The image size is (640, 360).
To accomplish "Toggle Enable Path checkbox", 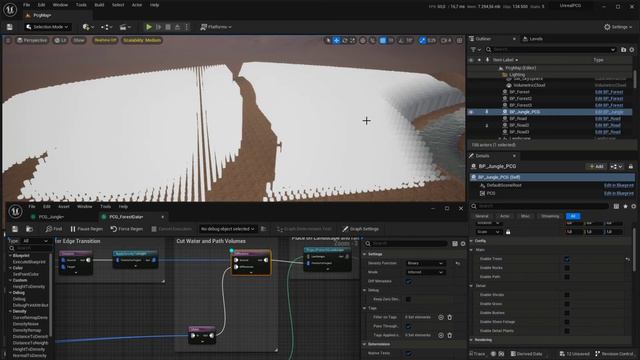I will (x=567, y=277).
